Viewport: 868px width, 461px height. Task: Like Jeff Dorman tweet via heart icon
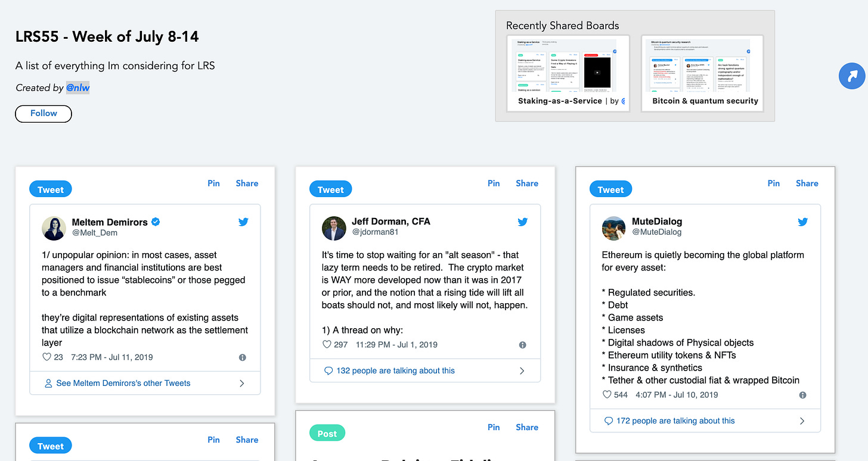click(x=327, y=344)
